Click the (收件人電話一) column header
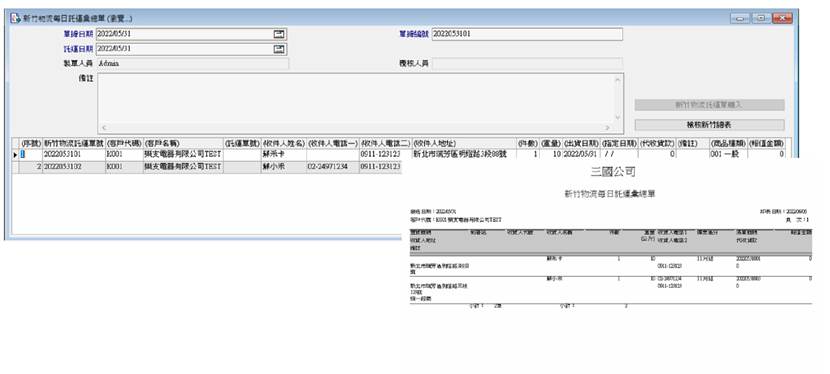 (333, 144)
